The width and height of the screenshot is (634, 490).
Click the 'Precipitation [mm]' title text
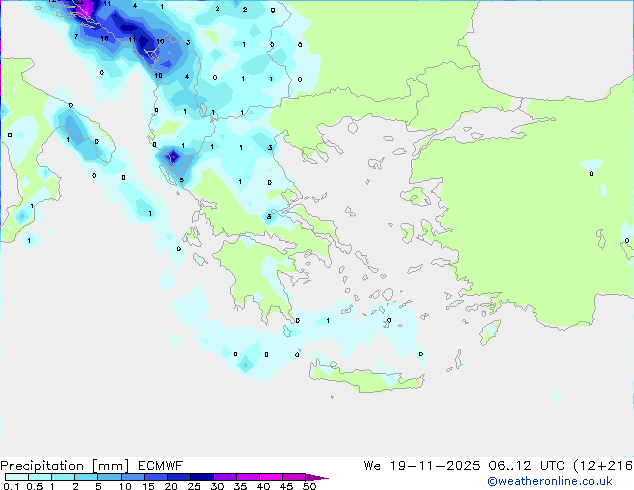[x=65, y=466]
